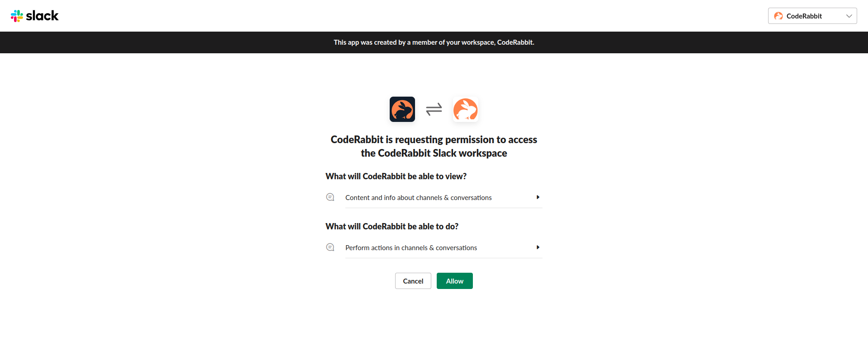
Task: Click the Cancel button
Action: tap(413, 281)
